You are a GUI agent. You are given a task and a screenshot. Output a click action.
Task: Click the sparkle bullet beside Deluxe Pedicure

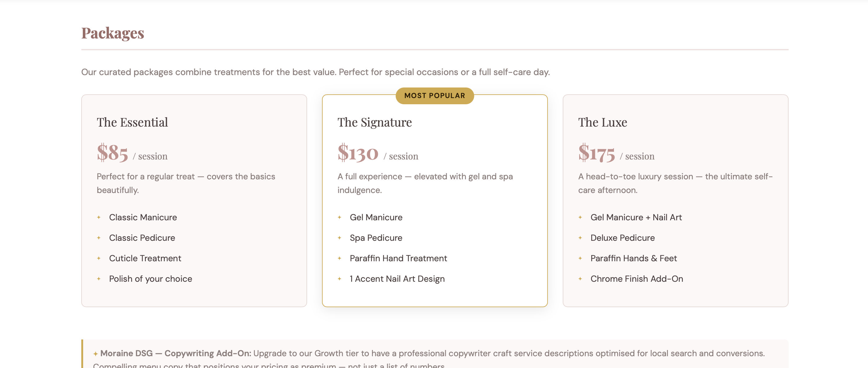click(x=580, y=238)
